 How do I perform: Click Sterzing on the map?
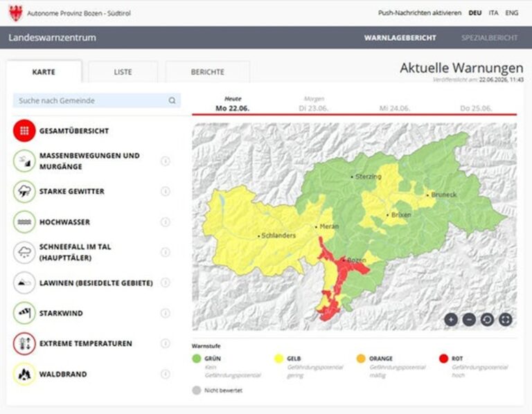point(368,177)
